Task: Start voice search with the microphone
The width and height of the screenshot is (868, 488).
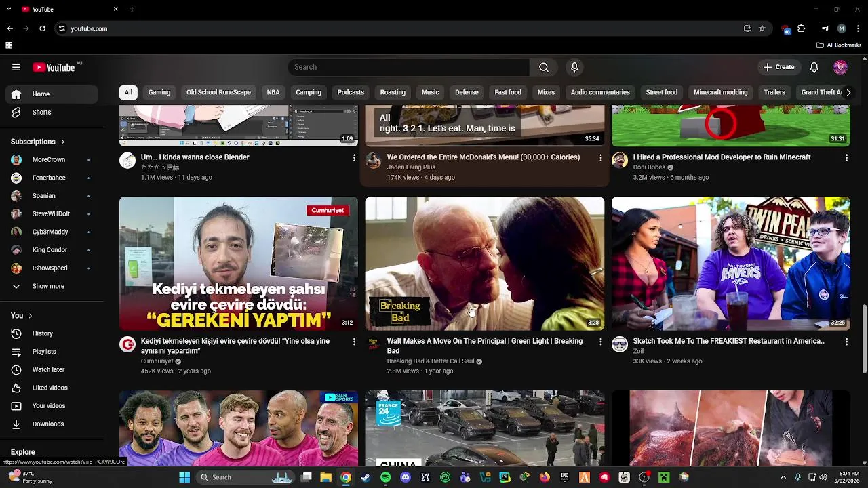Action: coord(574,67)
